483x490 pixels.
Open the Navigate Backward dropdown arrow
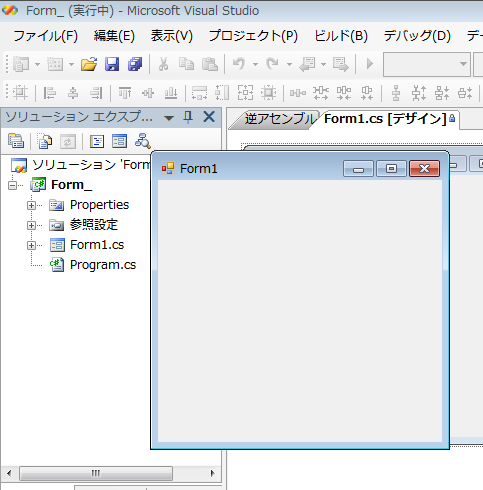coord(323,64)
